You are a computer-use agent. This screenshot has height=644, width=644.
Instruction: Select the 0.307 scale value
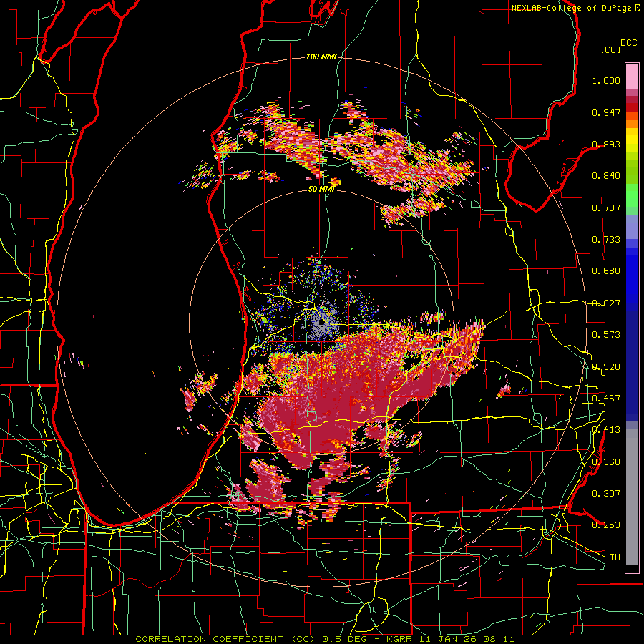click(x=606, y=493)
